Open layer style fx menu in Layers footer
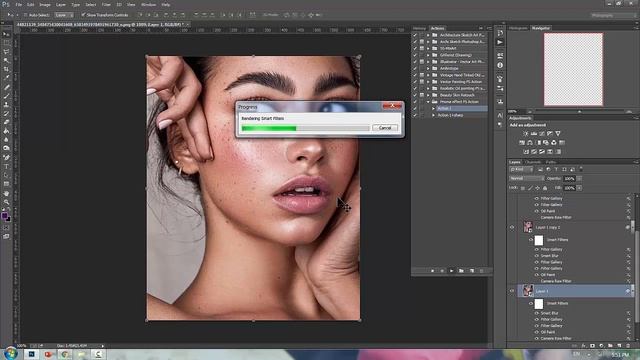Viewport: 640px width, 360px height. pos(583,346)
